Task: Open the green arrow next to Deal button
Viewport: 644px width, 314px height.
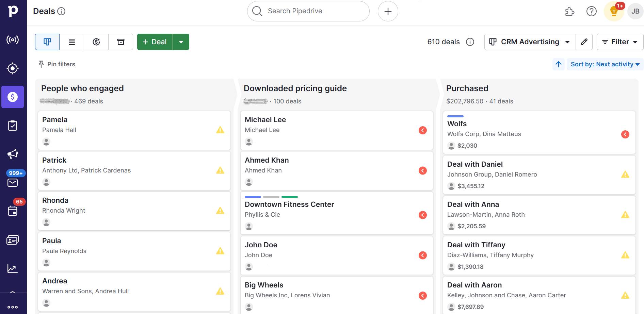Action: [181, 42]
